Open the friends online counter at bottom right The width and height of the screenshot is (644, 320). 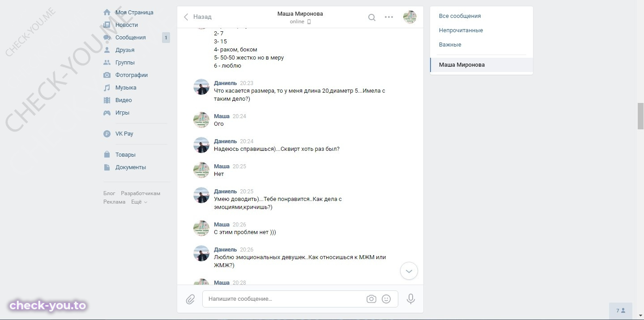click(x=621, y=311)
